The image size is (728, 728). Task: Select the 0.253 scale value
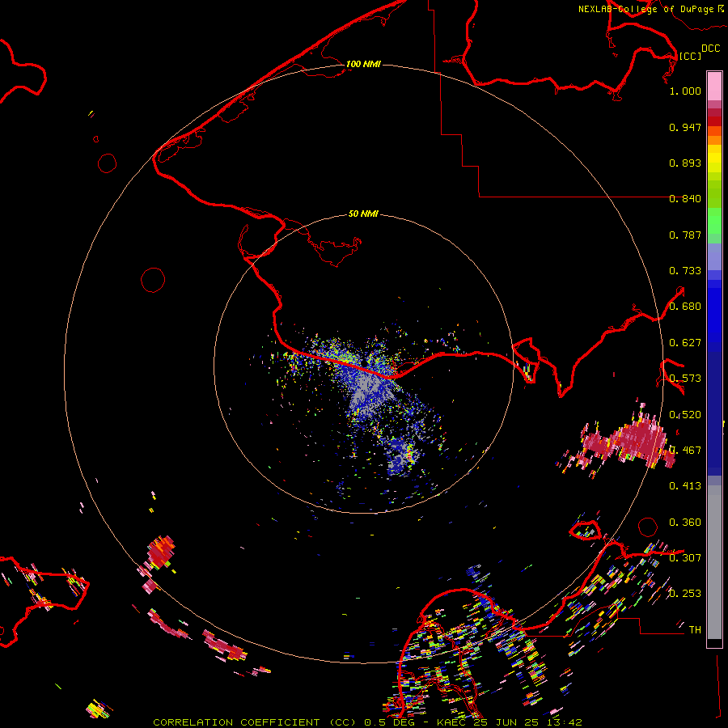(x=685, y=594)
